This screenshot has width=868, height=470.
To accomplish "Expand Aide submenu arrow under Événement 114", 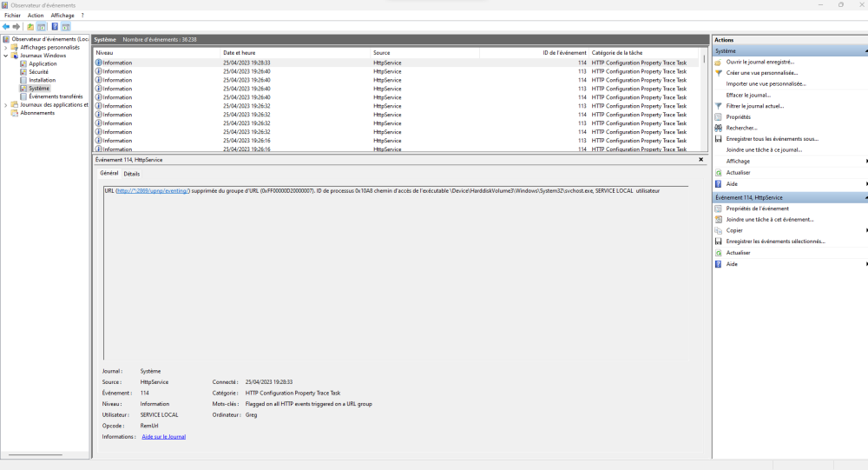I will 866,264.
